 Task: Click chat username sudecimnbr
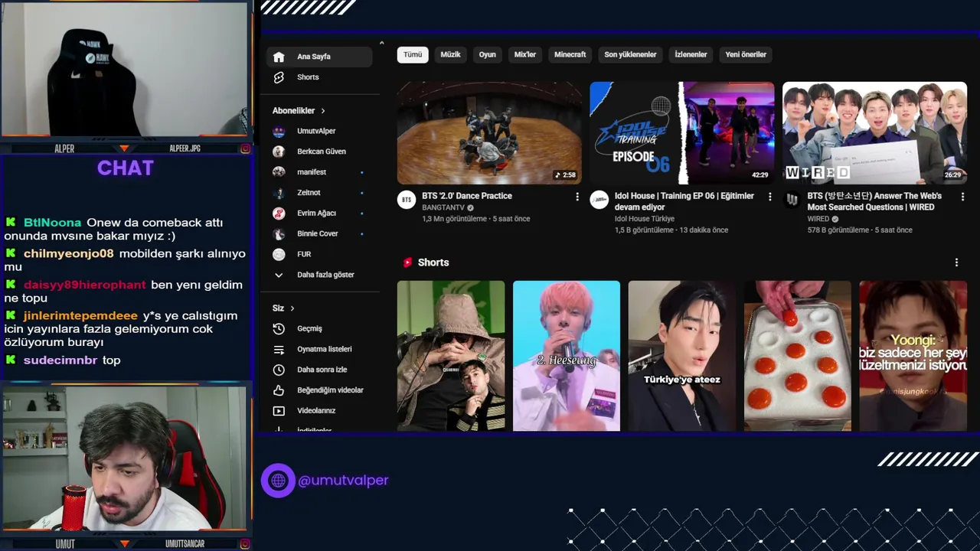[x=60, y=360]
